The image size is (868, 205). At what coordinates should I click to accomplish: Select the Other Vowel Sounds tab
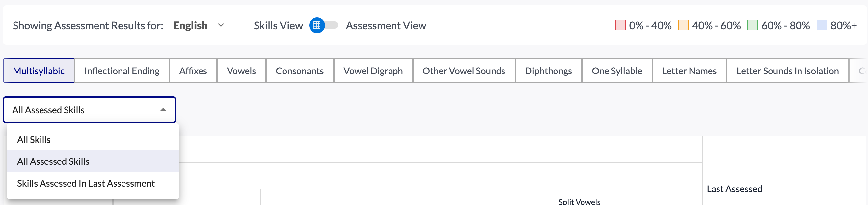click(x=464, y=71)
